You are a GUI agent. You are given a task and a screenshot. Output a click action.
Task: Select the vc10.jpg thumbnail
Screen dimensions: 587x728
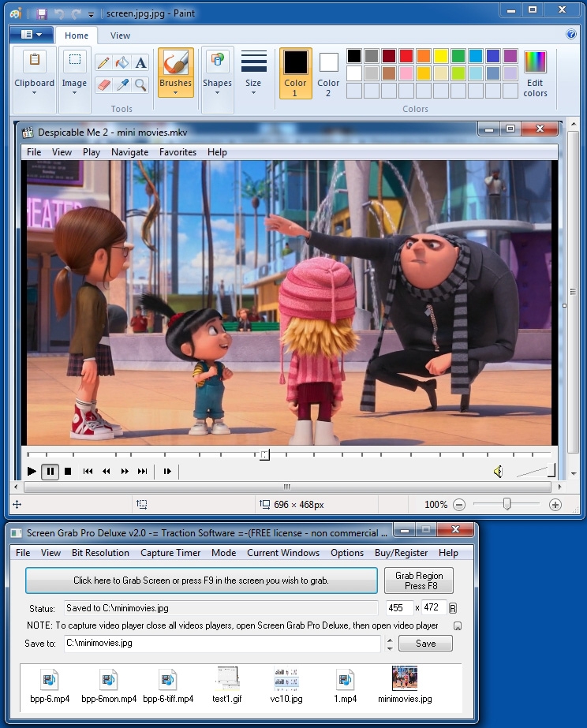(286, 678)
